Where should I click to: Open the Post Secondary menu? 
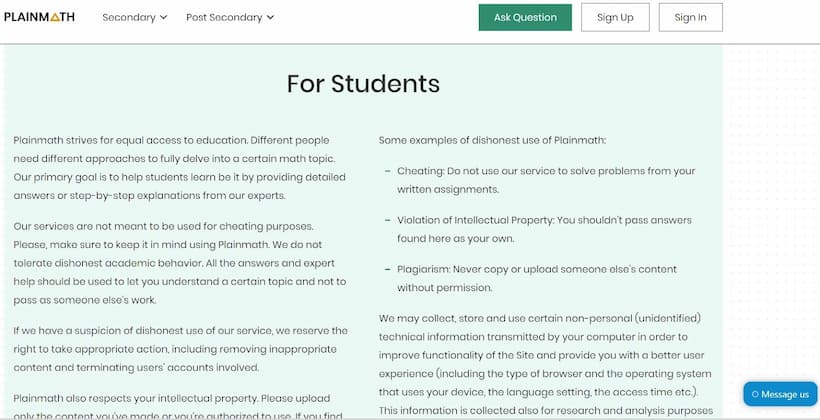(x=230, y=17)
